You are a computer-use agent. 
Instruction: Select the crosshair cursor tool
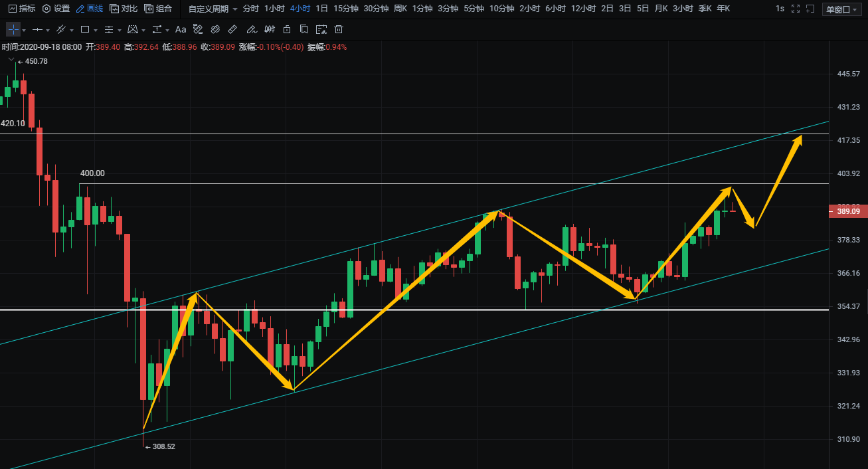pyautogui.click(x=13, y=30)
